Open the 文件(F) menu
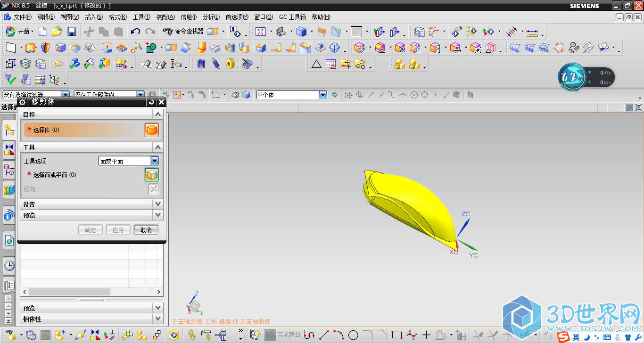644x343 pixels. coord(22,17)
